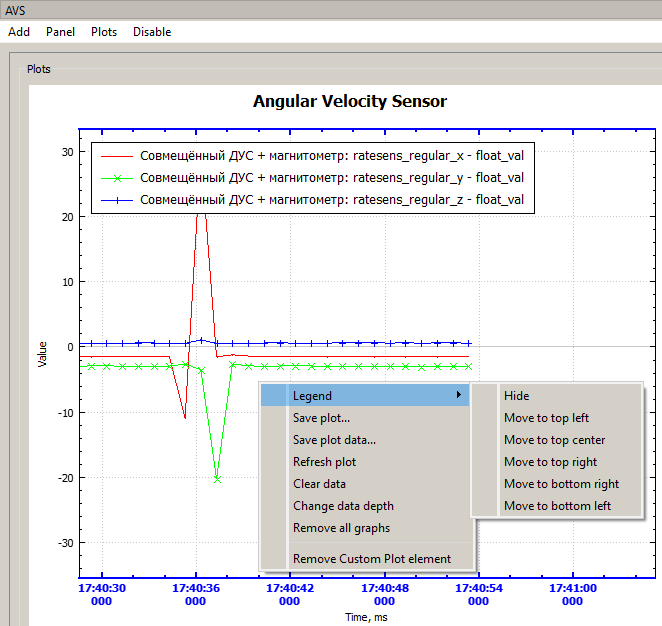This screenshot has width=662, height=626.
Task: Select Move to top left
Action: pos(546,418)
